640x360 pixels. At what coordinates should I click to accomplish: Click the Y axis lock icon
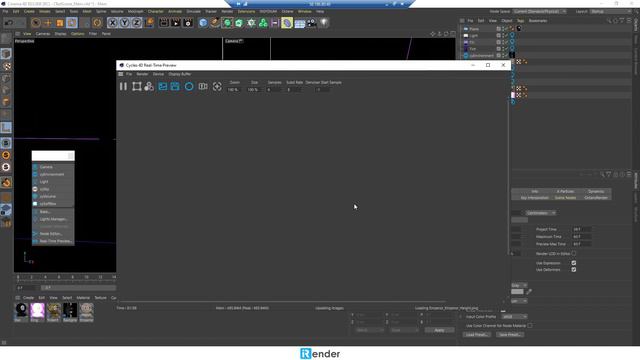coord(124,23)
